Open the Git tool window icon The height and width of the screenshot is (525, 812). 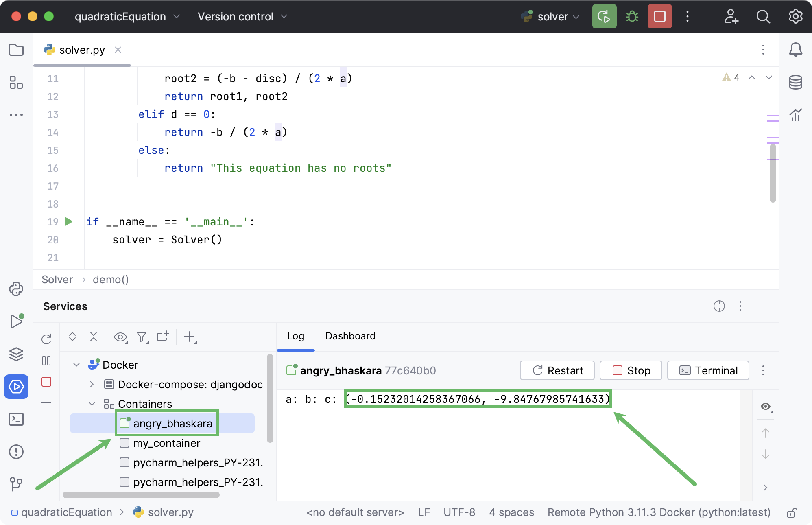[16, 483]
